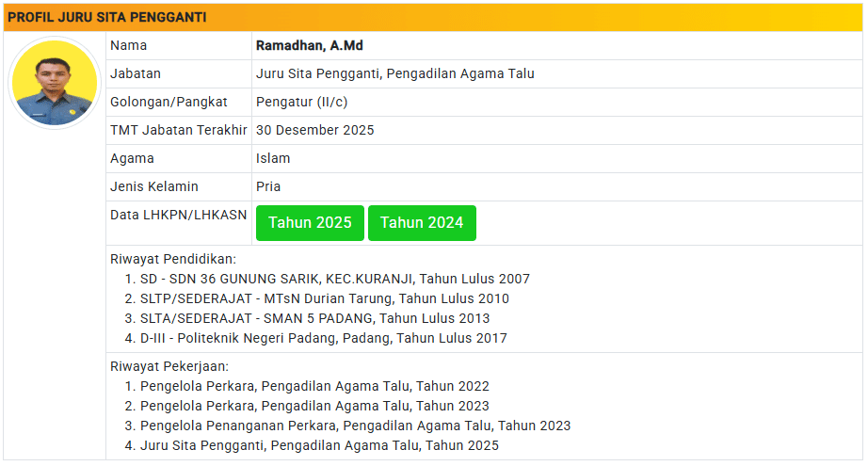868x466 pixels.
Task: Click the Jabatan value Juru Sita Pengganti
Action: point(394,73)
